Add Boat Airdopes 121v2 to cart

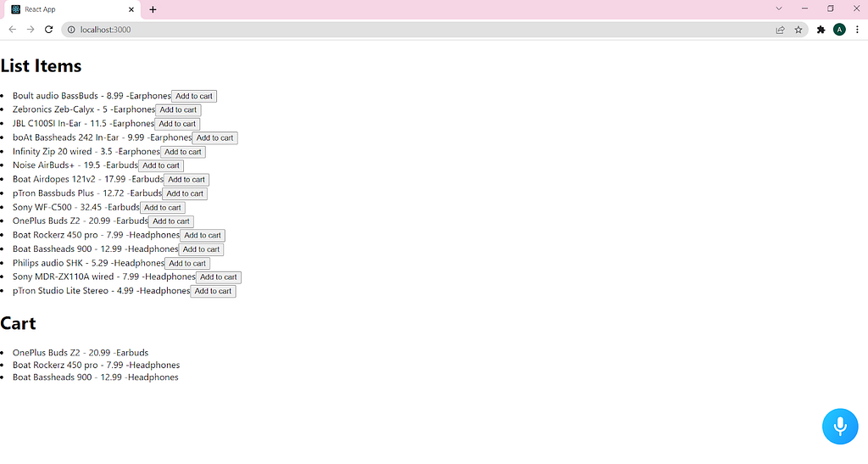click(x=186, y=179)
